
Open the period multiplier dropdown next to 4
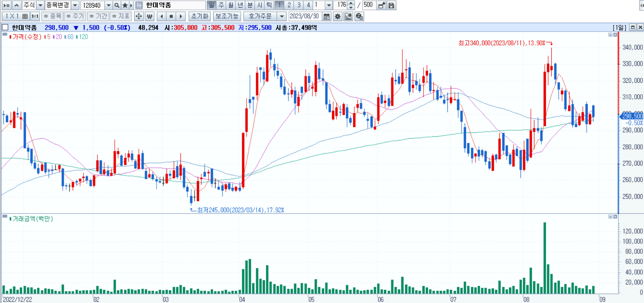pos(329,5)
